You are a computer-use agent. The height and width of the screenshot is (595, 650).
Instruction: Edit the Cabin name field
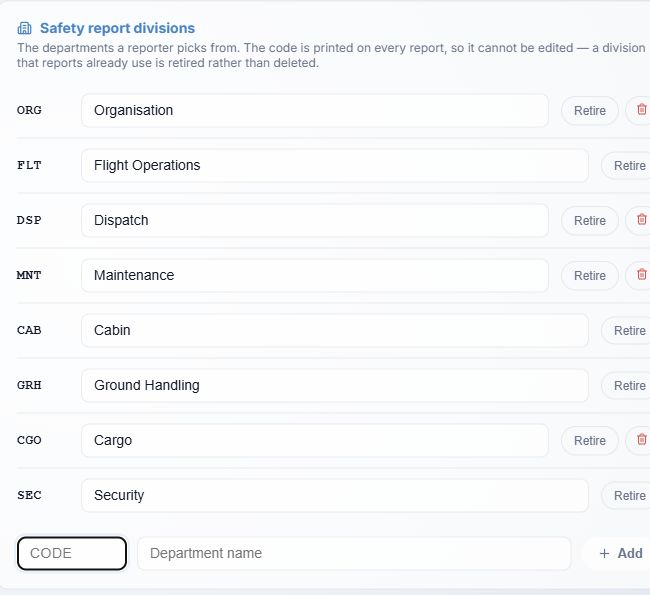pos(335,330)
